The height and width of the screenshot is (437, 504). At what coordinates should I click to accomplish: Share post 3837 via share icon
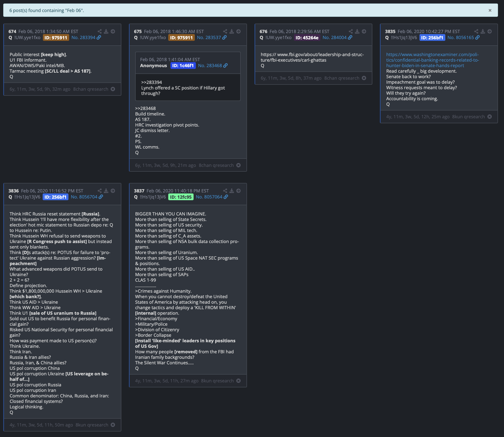225,191
